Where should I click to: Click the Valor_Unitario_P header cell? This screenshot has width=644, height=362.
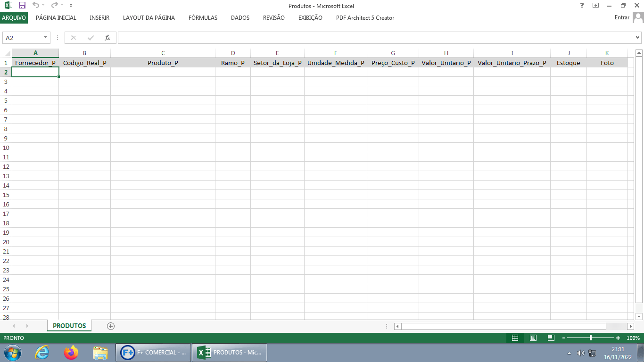coord(446,63)
